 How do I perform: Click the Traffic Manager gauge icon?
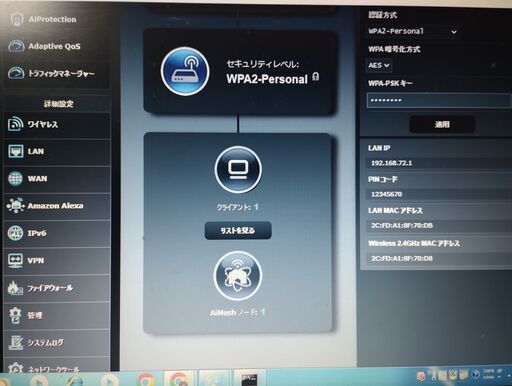pos(16,73)
